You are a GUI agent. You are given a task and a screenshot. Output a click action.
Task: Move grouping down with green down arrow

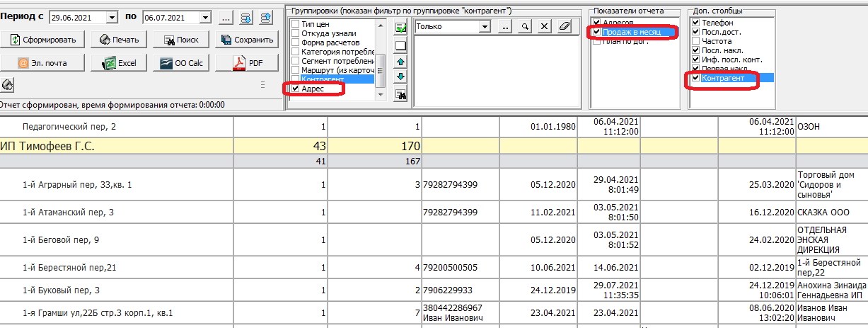point(400,77)
